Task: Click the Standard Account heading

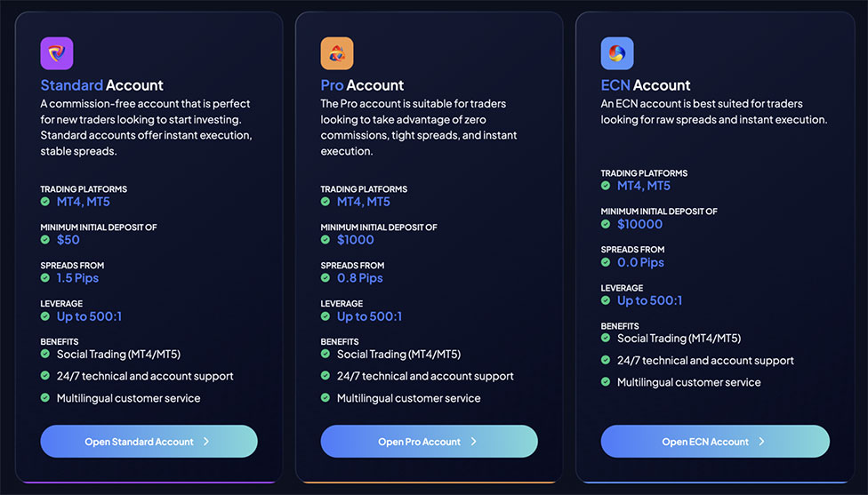Action: 102,85
